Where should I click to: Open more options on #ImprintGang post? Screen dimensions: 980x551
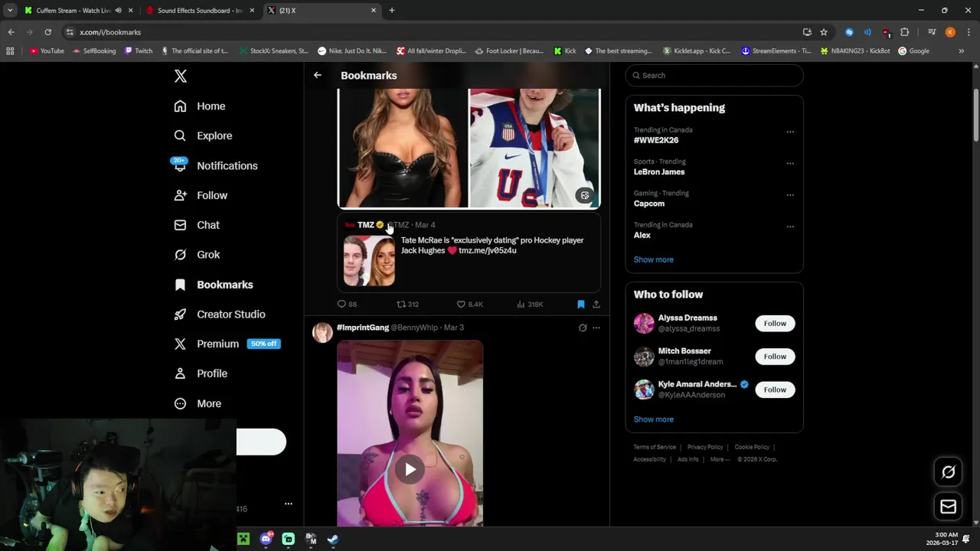tap(596, 328)
